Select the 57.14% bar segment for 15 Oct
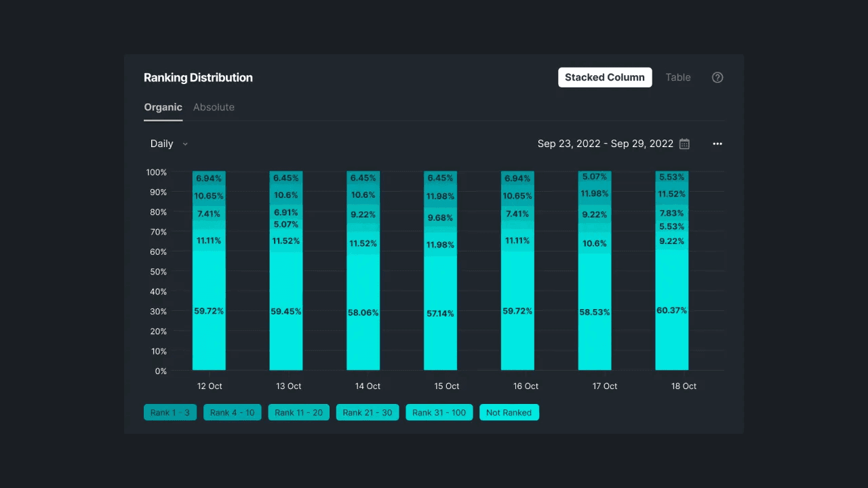 point(440,313)
